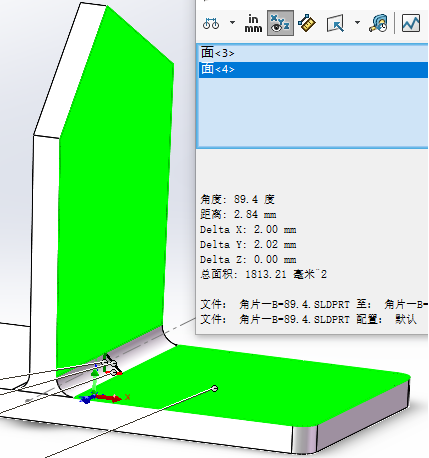Click the measurement leader endpoint on base face

click(x=215, y=388)
